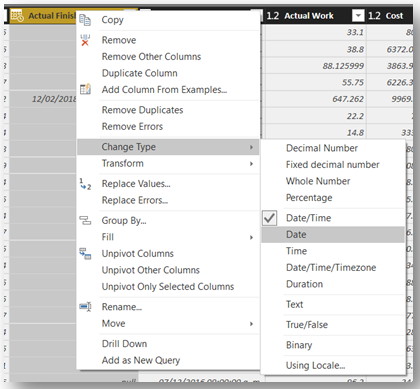The image size is (420, 389).
Task: Change type to Text
Action: pyautogui.click(x=333, y=305)
